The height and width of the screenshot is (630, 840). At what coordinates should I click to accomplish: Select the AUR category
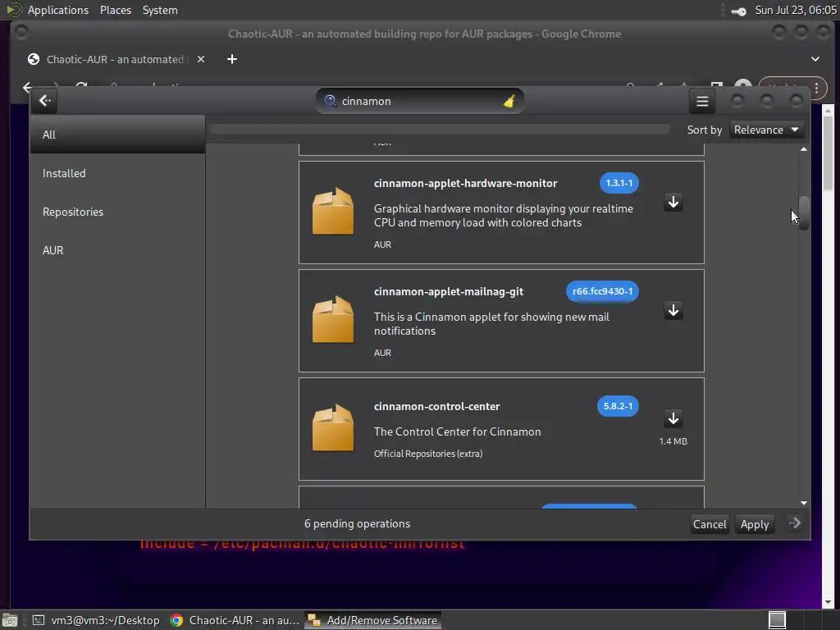(117, 250)
